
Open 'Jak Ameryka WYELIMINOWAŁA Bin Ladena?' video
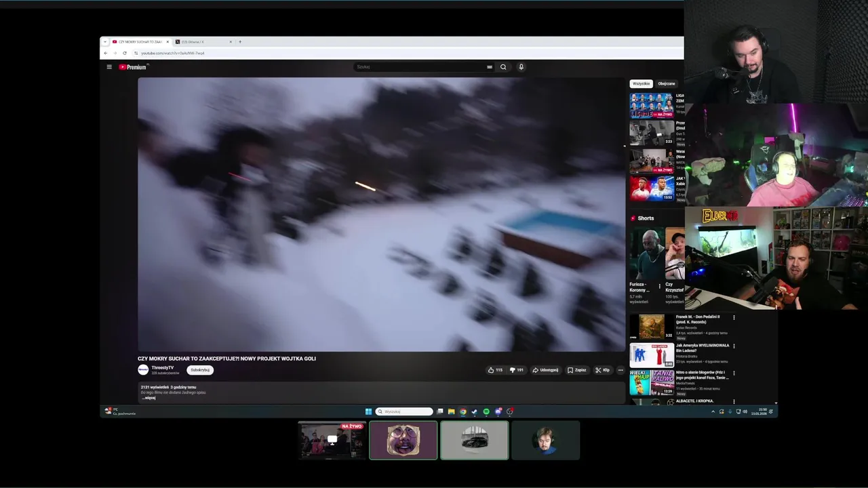pyautogui.click(x=652, y=355)
